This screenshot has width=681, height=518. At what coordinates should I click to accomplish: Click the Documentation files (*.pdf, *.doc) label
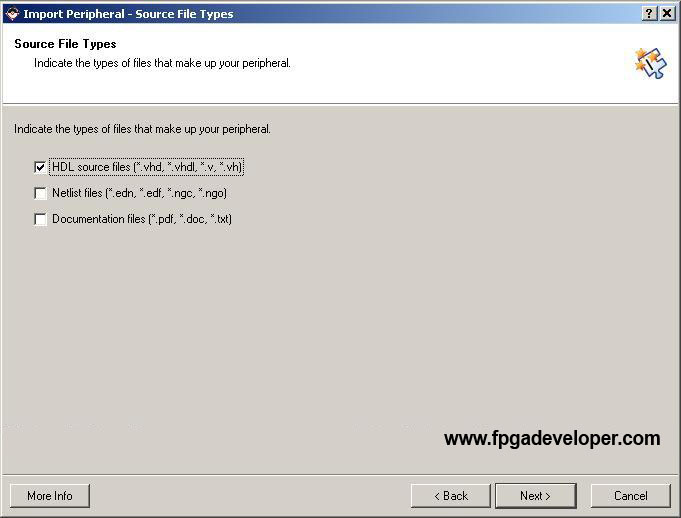coord(142,219)
